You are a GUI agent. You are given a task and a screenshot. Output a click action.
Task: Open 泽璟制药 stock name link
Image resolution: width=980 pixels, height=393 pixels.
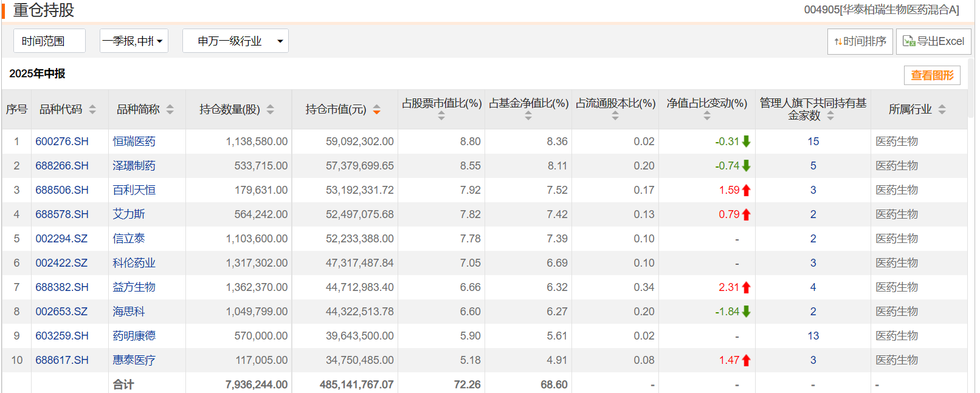134,166
